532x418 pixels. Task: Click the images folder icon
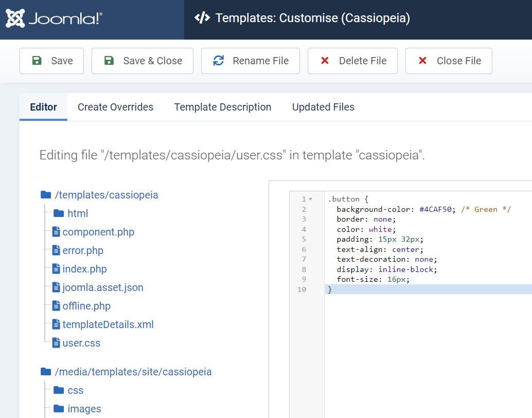coord(59,409)
